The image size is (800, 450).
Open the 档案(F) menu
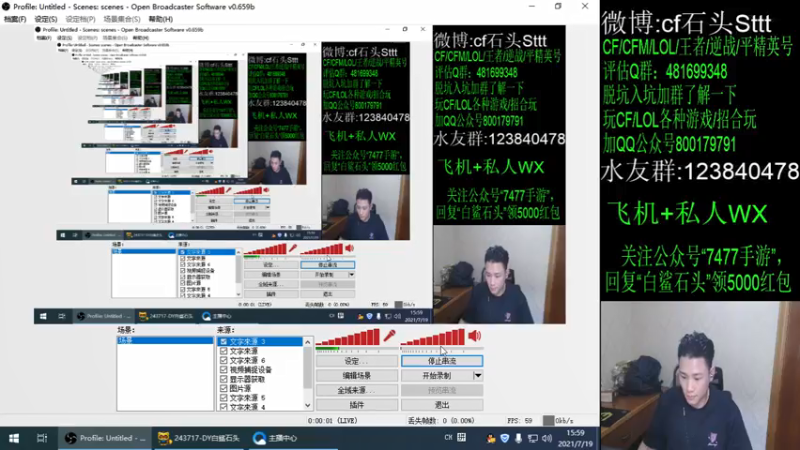[x=15, y=19]
